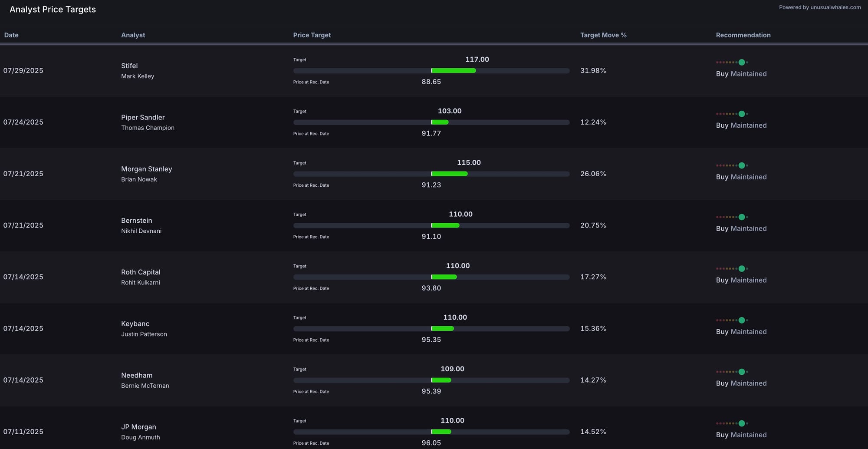Click the Piper Sandler price target bar
Screen dimensions: 868x449
pyautogui.click(x=431, y=122)
